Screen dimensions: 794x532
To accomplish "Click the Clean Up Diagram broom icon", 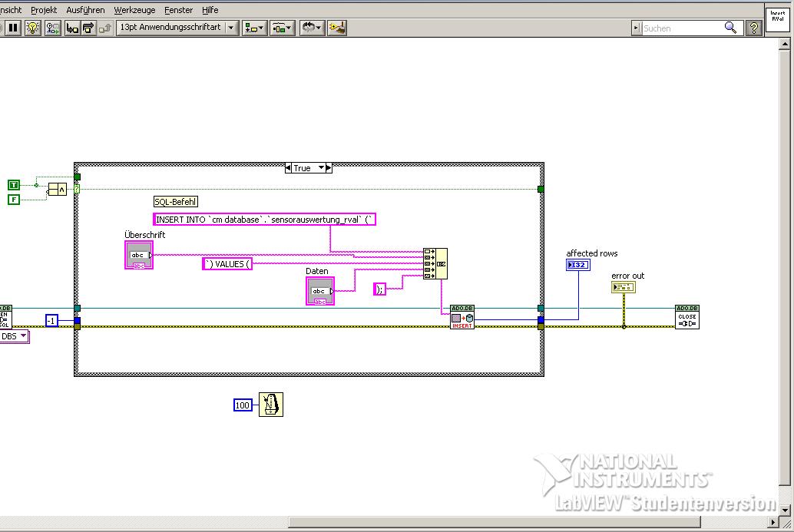I will pos(337,28).
